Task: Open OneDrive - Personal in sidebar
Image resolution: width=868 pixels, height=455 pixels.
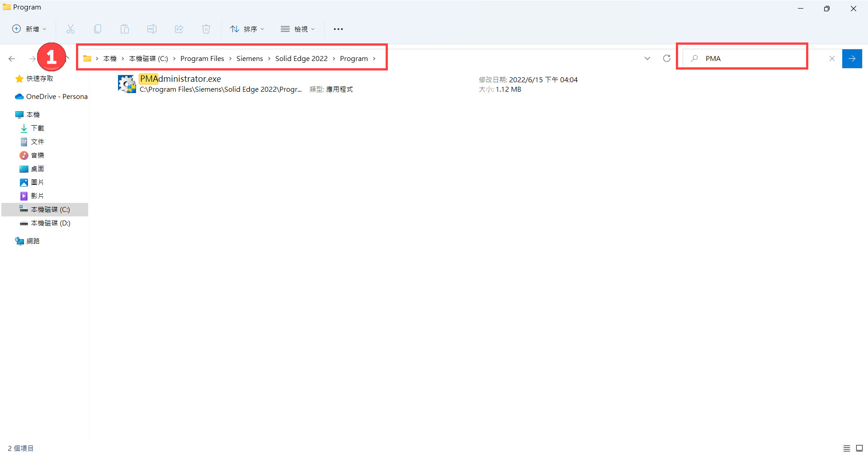Action: coord(57,97)
